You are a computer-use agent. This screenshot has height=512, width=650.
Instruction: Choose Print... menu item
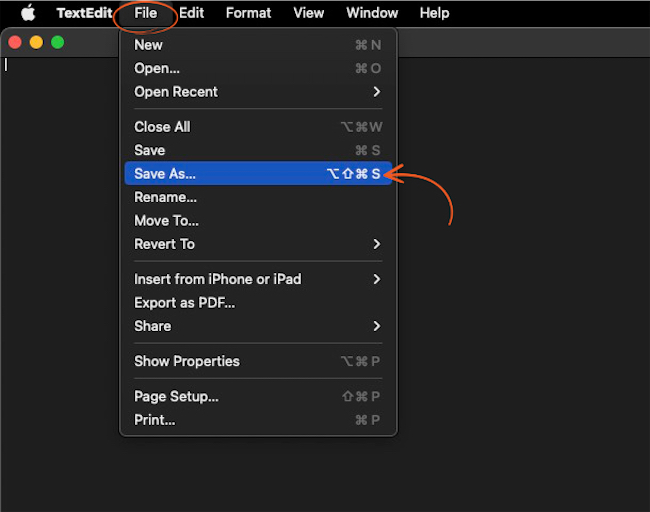[258, 420]
